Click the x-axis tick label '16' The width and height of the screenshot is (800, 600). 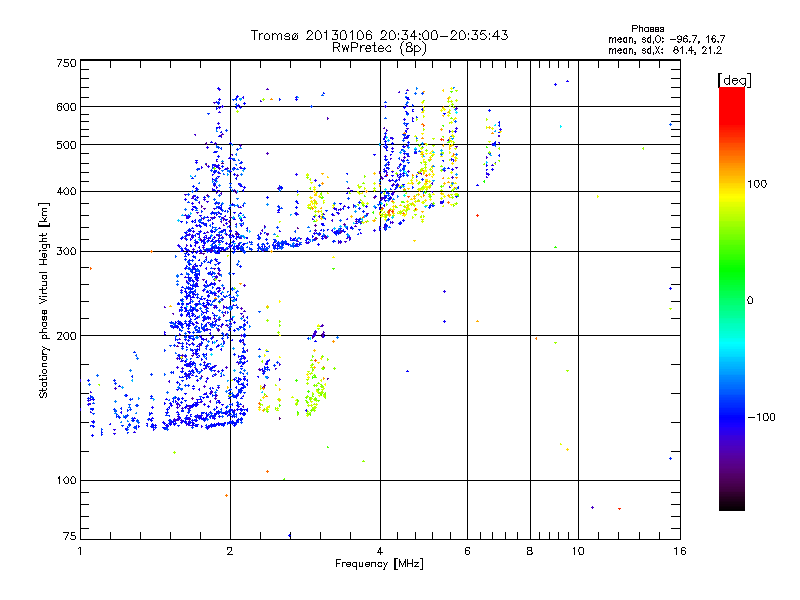(680, 551)
